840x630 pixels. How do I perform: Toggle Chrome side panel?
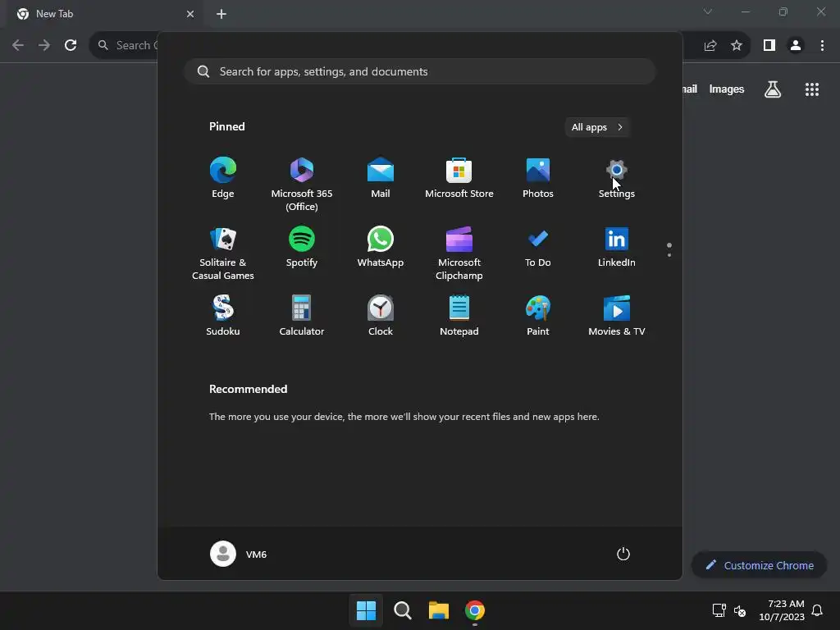click(769, 46)
